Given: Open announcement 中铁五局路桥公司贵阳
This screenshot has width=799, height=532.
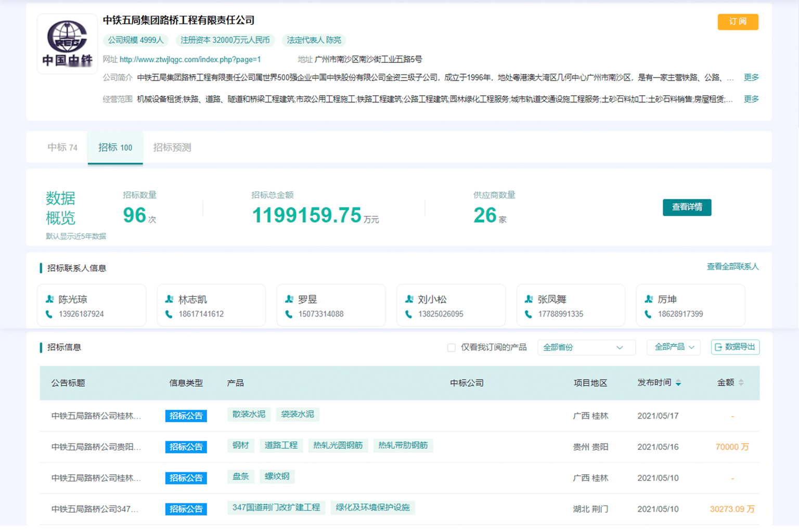Looking at the screenshot, I should tap(96, 447).
